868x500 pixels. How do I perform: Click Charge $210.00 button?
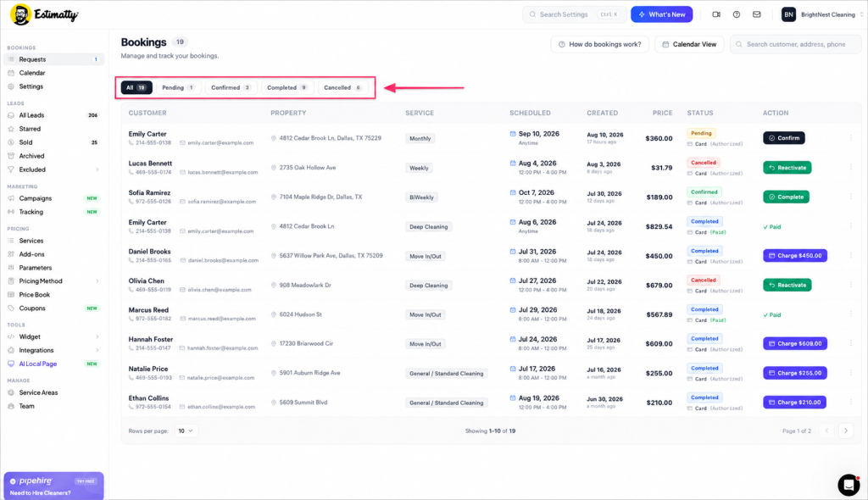[794, 402]
